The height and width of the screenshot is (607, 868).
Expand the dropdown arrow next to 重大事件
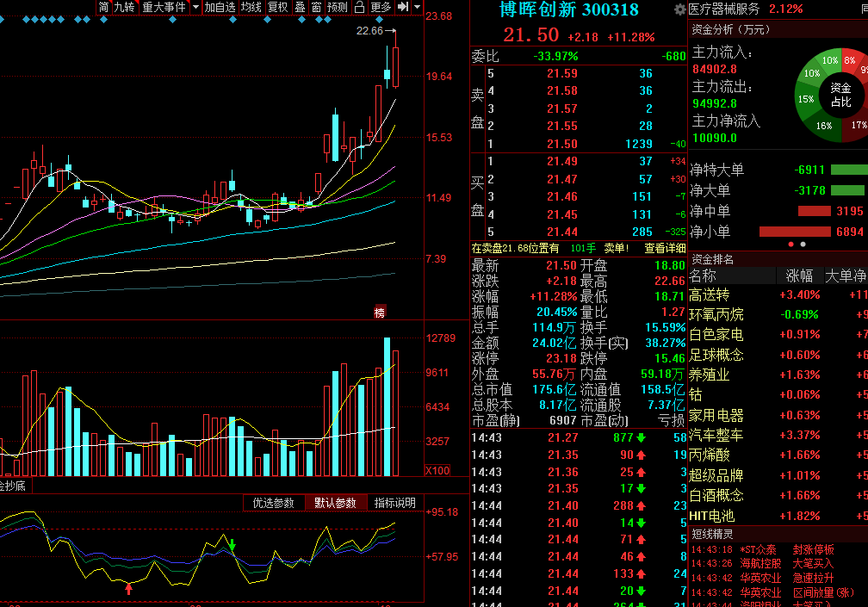(x=195, y=7)
